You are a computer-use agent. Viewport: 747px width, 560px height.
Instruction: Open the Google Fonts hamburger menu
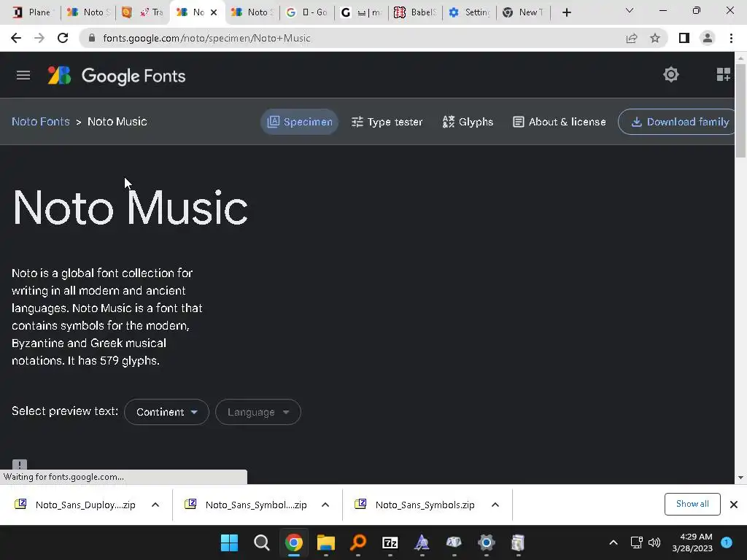[x=23, y=75]
